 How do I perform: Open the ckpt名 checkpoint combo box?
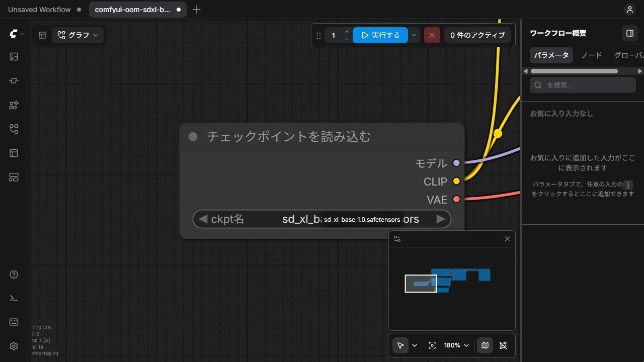point(322,219)
